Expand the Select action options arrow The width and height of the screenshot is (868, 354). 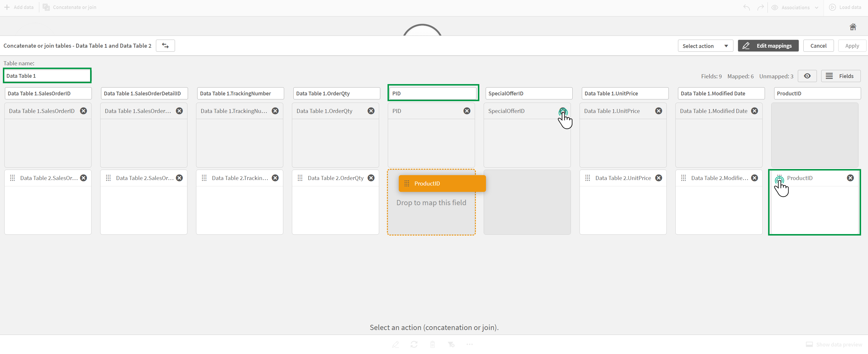(x=726, y=46)
